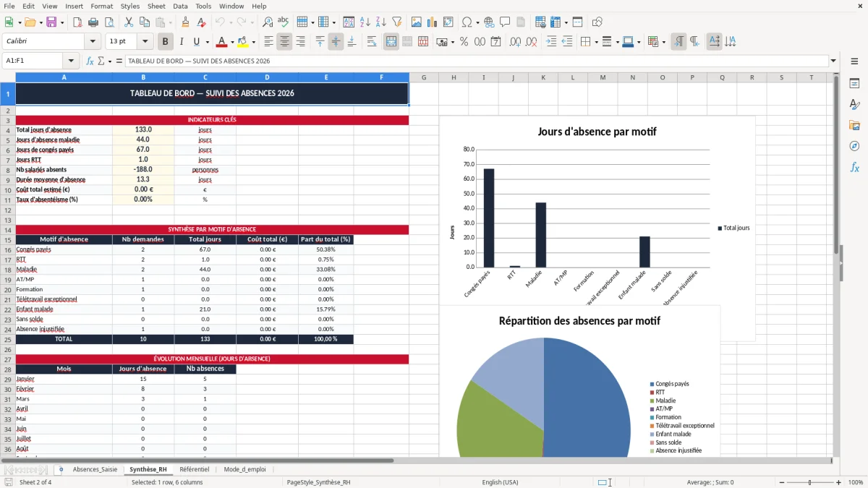Click the Increase Indent icon
Screen dimensions: 868x488
pos(551,42)
